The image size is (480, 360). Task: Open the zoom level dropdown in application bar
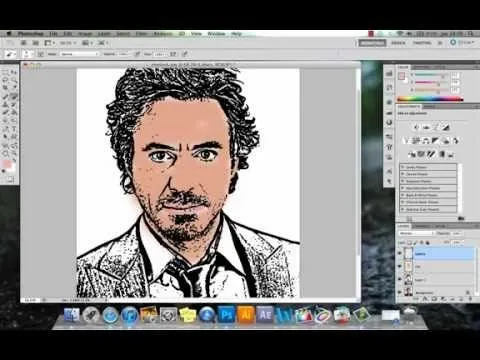coord(68,43)
